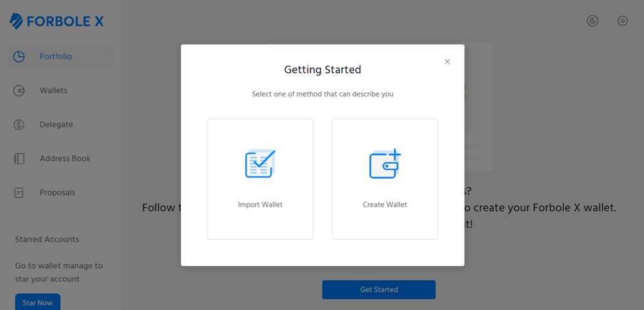
Task: Click the Portfolio pie chart icon
Action: (x=19, y=57)
